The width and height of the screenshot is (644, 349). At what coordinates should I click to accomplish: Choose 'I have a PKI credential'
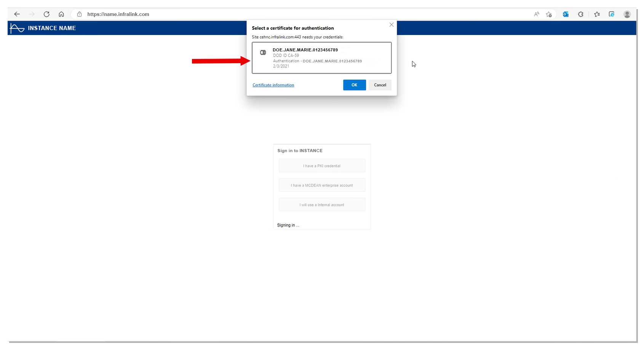(322, 166)
